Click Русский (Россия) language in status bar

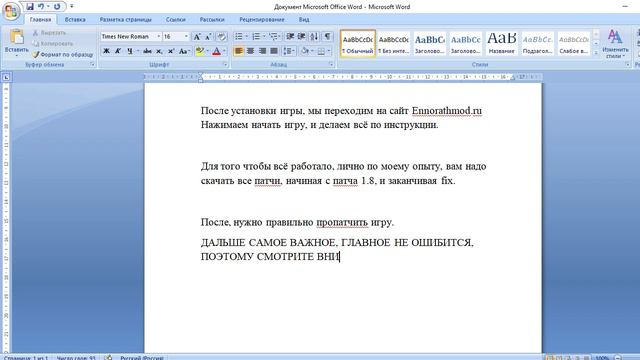tap(142, 358)
